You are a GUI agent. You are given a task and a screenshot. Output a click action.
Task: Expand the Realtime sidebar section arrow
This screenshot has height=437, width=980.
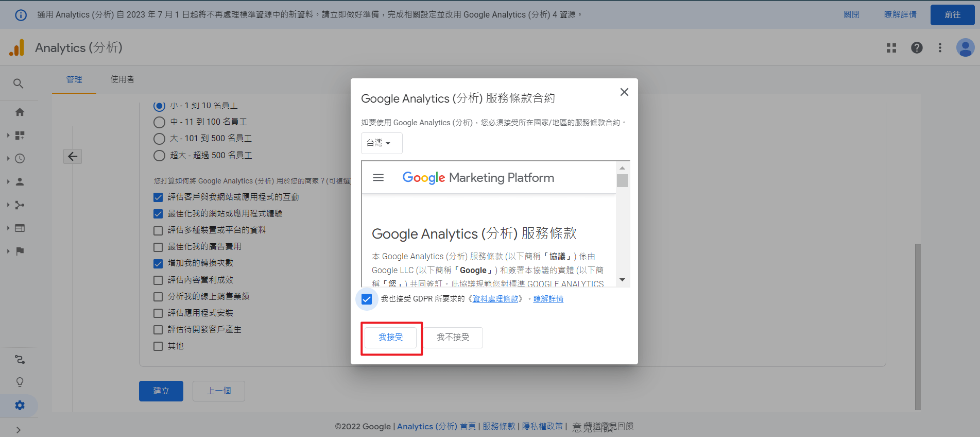(8, 158)
